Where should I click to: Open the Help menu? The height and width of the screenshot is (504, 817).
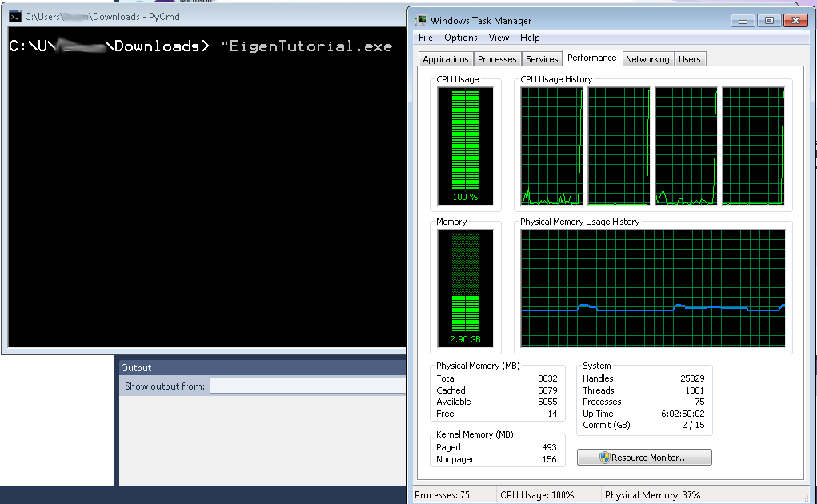click(x=530, y=38)
